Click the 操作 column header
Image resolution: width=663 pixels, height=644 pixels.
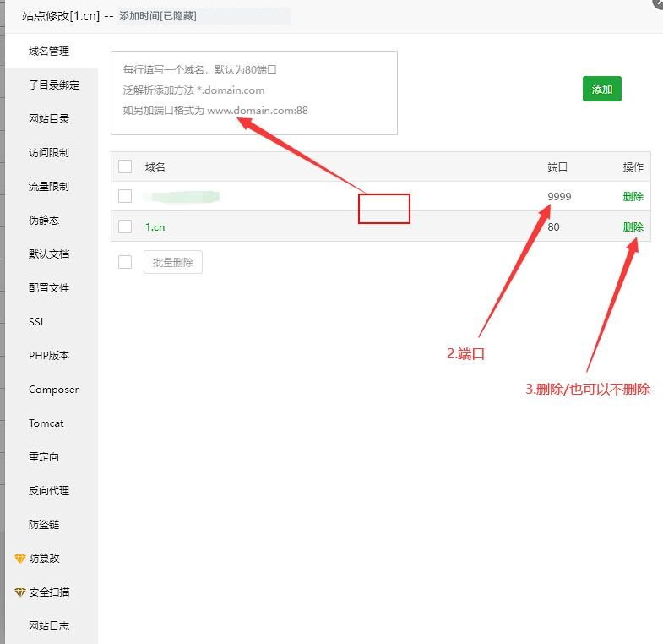click(633, 167)
